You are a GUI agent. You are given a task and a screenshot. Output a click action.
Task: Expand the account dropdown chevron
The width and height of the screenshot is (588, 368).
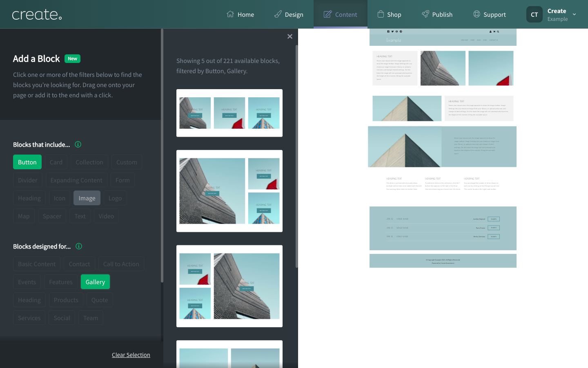[574, 14]
